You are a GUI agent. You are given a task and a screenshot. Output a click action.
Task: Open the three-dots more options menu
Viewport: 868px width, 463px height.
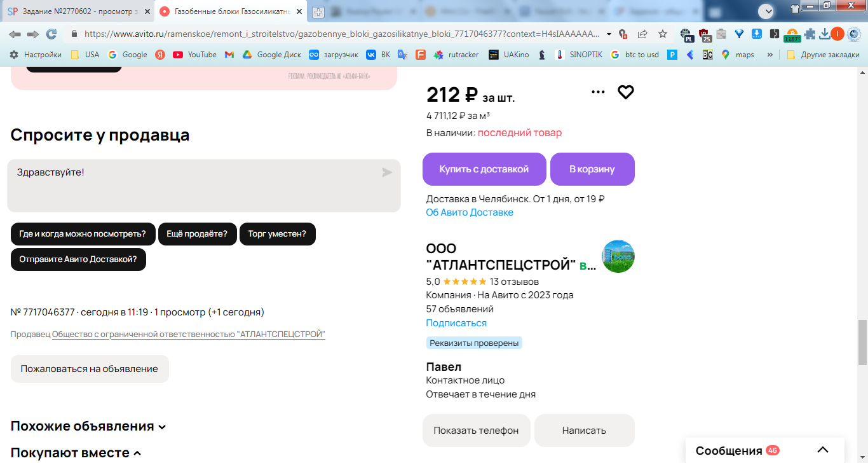tap(598, 92)
